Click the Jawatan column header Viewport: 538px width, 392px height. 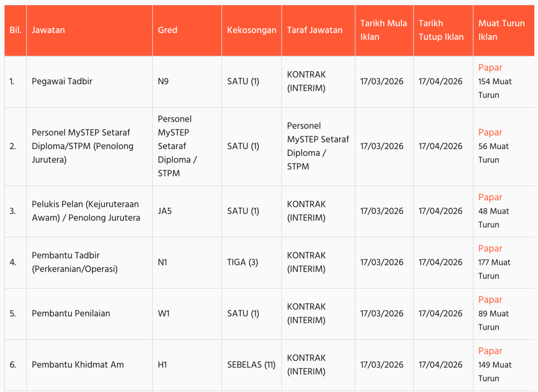(x=48, y=30)
